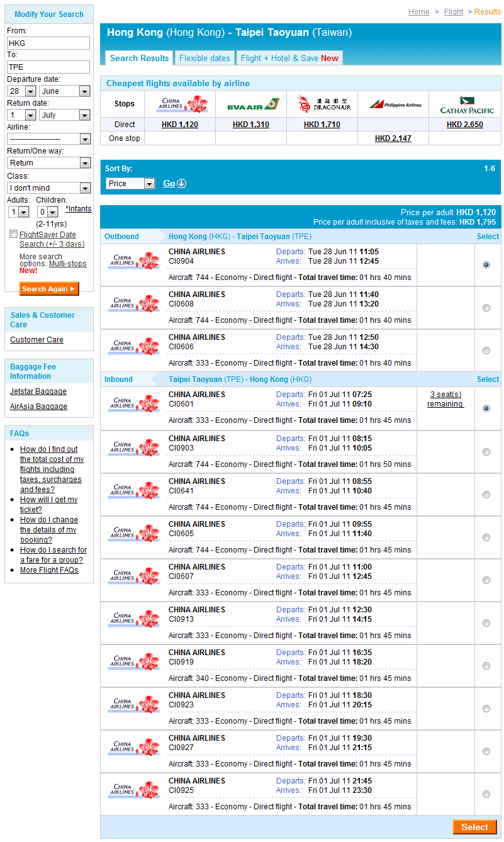This screenshot has width=504, height=842.
Task: Open the Sort By Price dropdown
Action: [x=130, y=184]
